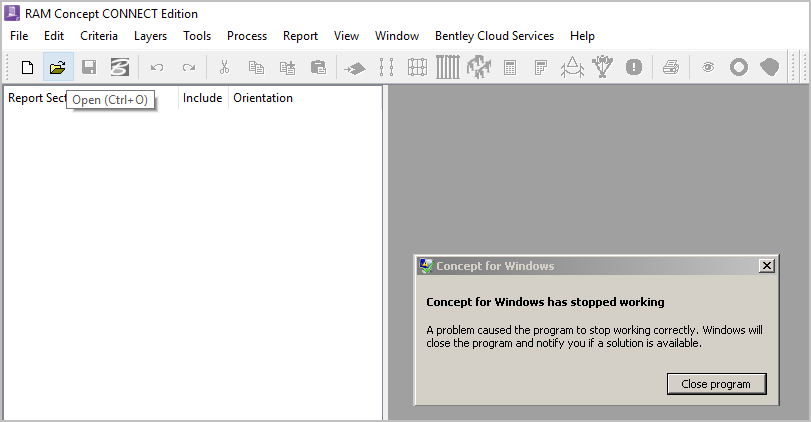Click the Report Section column header
Image resolution: width=811 pixels, height=422 pixels.
point(36,98)
